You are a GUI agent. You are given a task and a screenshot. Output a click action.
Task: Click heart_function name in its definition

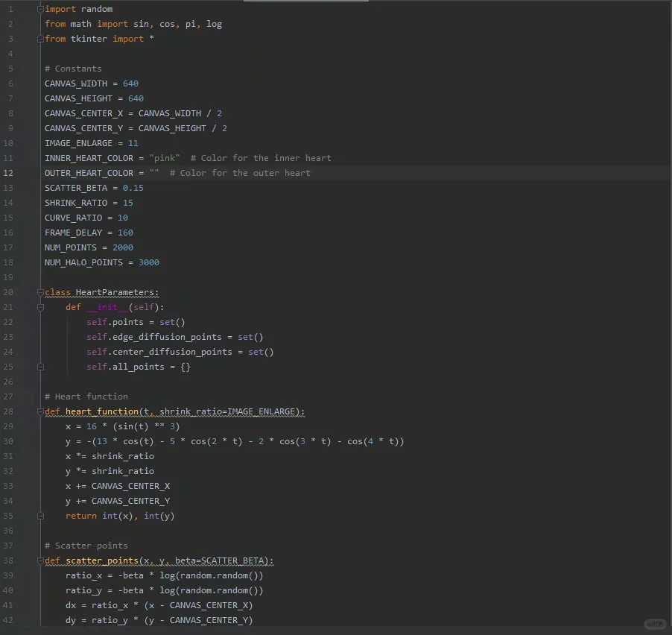click(x=102, y=411)
